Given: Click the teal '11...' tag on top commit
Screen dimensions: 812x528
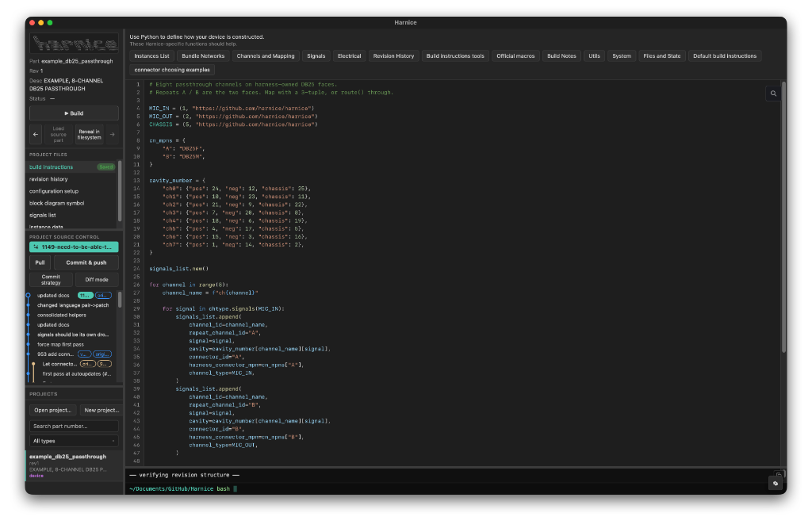Looking at the screenshot, I should pyautogui.click(x=85, y=296).
